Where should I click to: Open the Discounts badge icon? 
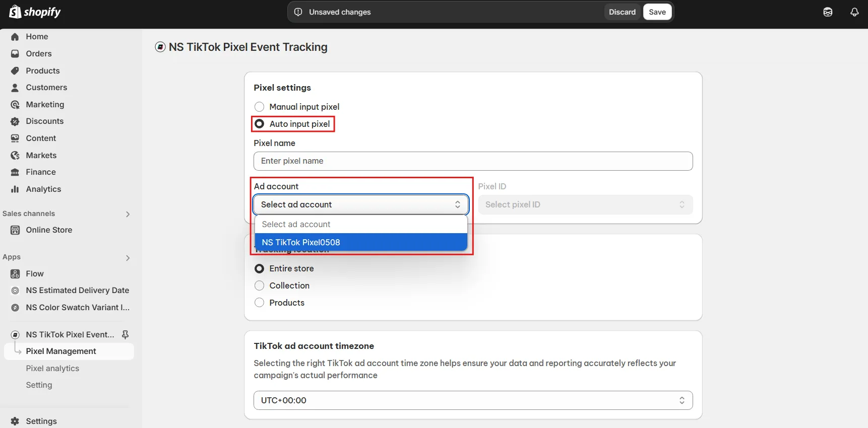[x=15, y=121]
